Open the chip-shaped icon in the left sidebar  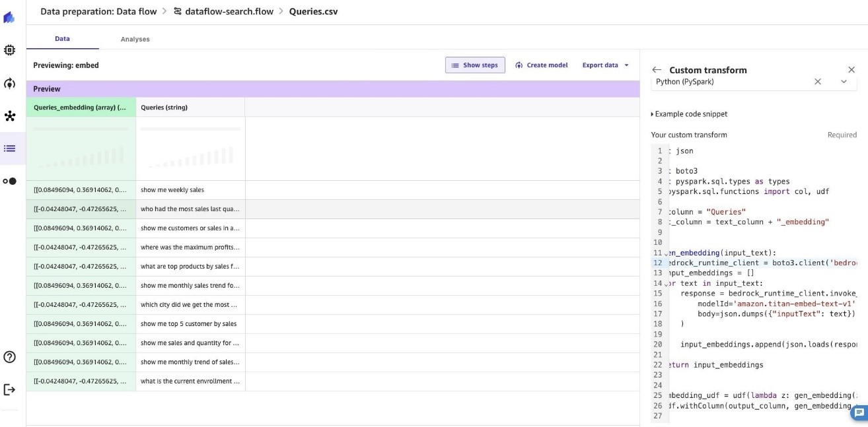(x=10, y=50)
